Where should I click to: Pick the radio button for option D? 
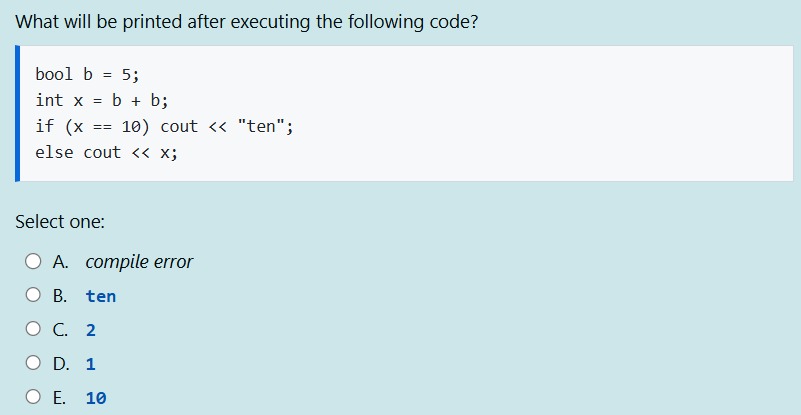(x=33, y=362)
